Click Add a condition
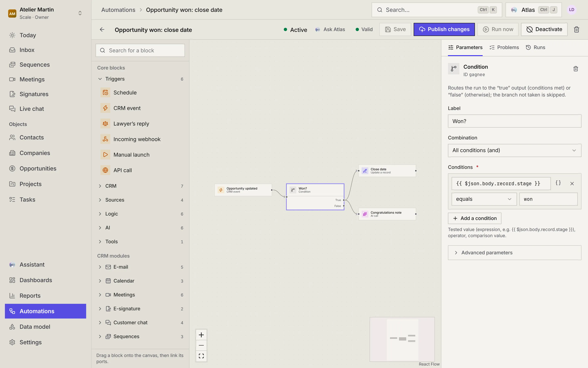588x368 pixels. point(474,218)
